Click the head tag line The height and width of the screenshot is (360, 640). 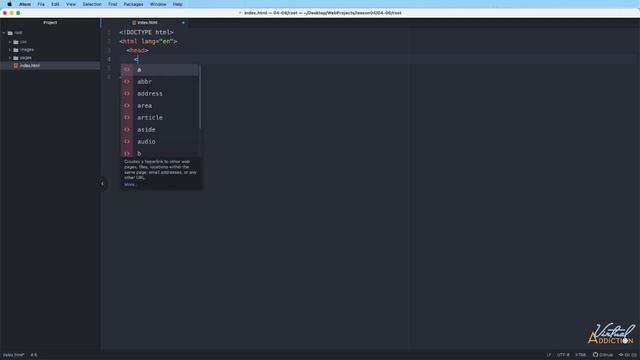coord(138,51)
